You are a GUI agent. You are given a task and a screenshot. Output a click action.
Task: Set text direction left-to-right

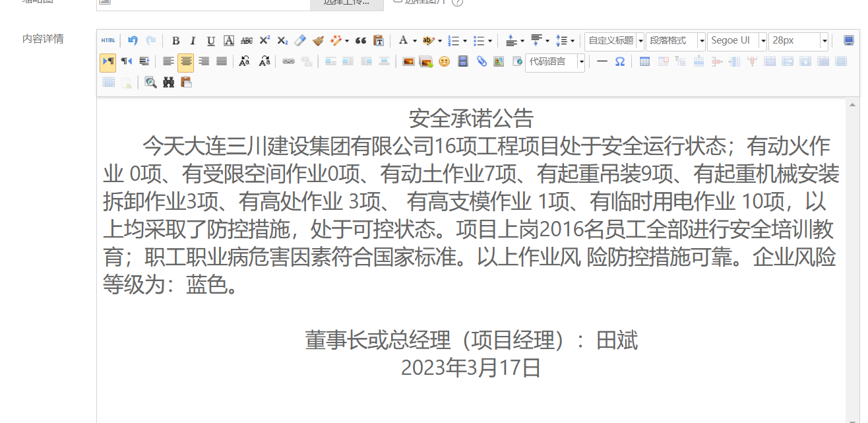[108, 61]
